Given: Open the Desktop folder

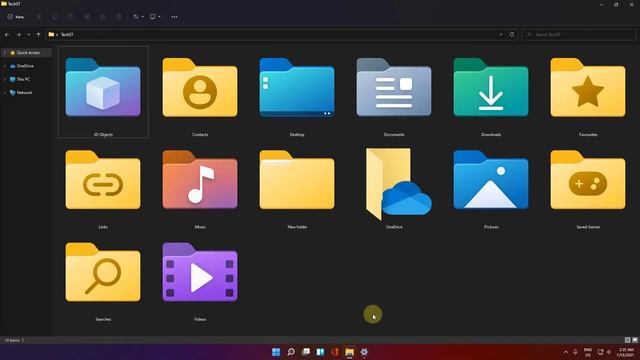Looking at the screenshot, I should 297,87.
